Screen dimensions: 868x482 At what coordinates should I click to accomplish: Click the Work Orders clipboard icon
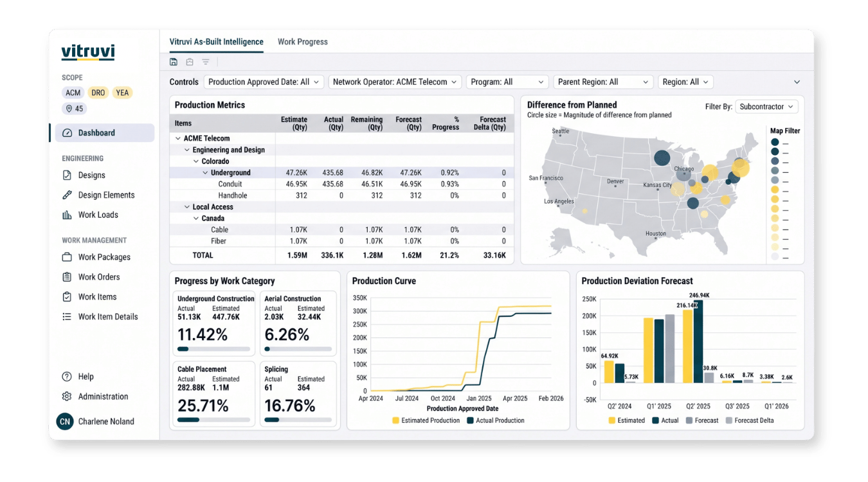pos(67,277)
